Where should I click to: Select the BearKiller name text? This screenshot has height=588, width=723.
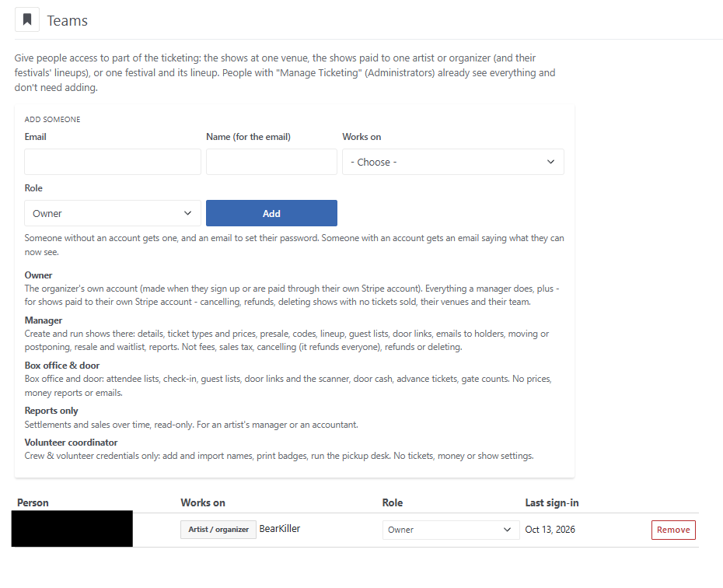(279, 529)
